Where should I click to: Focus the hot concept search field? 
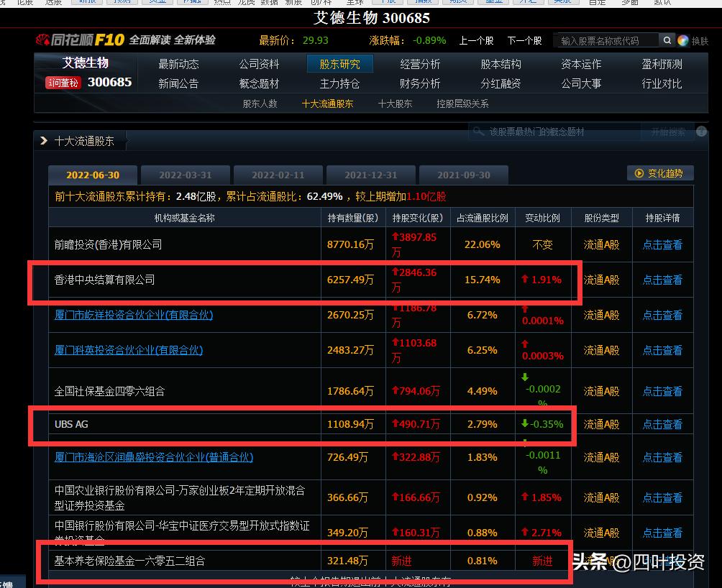(555, 132)
